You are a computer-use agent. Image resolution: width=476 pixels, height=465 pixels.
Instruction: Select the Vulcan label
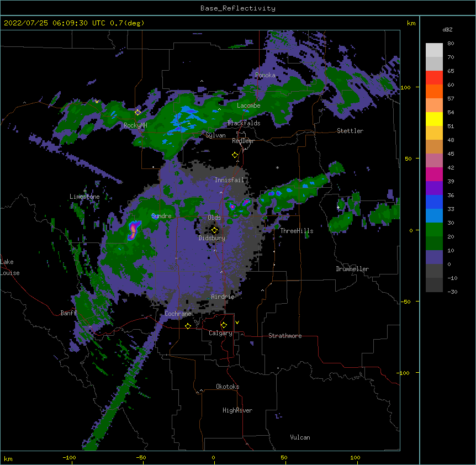coord(300,437)
